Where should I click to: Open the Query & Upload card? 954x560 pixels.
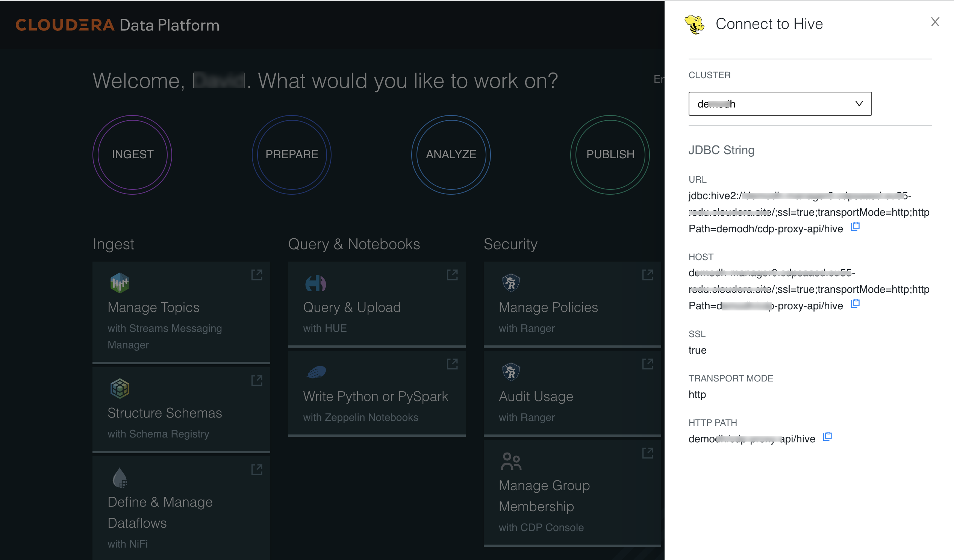pyautogui.click(x=377, y=304)
